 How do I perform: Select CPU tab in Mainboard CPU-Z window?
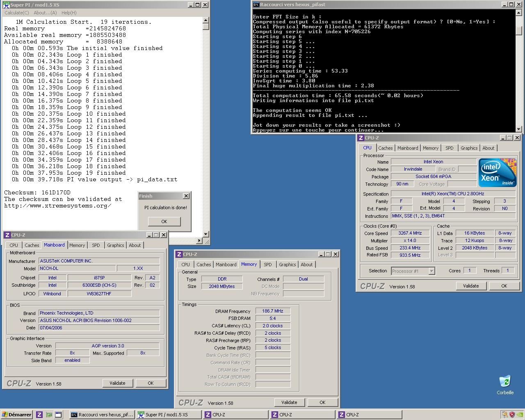[14, 245]
